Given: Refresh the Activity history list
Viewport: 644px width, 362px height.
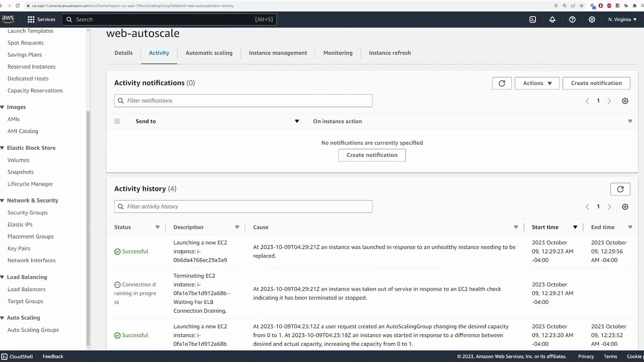Looking at the screenshot, I should point(620,189).
